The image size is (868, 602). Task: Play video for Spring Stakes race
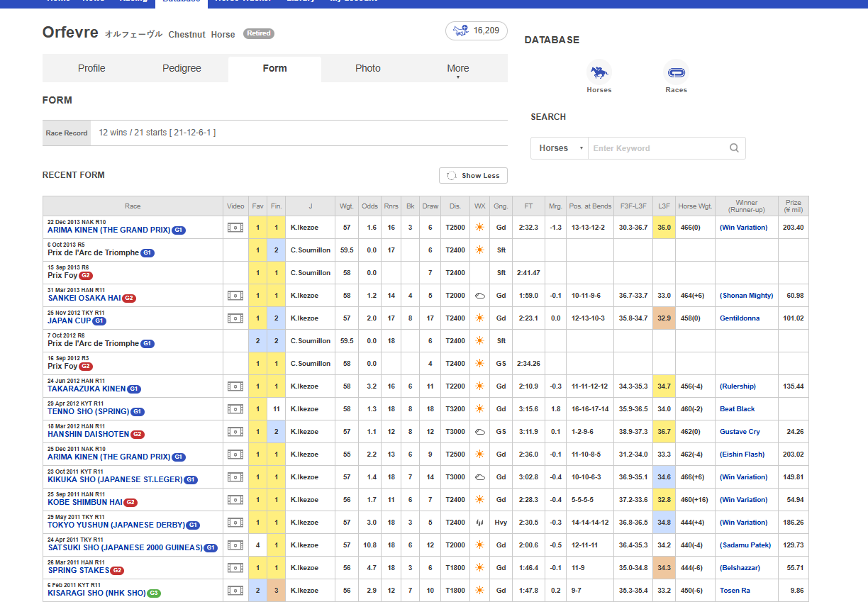click(235, 568)
